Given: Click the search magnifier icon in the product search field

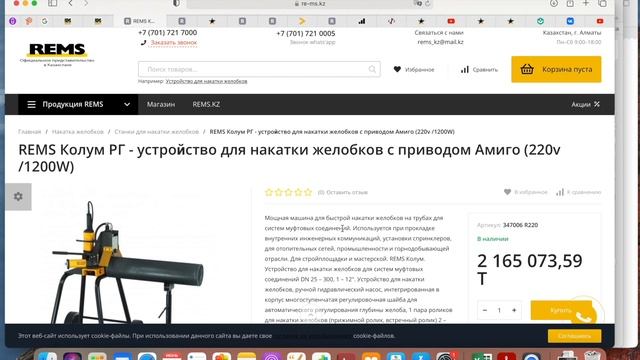Looking at the screenshot, I should [x=372, y=69].
